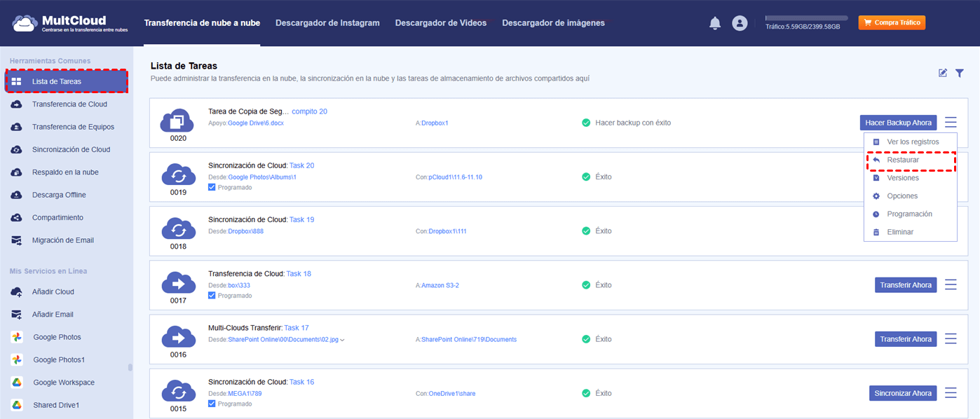
Task: Open the hamburger menu of Task 18
Action: [951, 284]
